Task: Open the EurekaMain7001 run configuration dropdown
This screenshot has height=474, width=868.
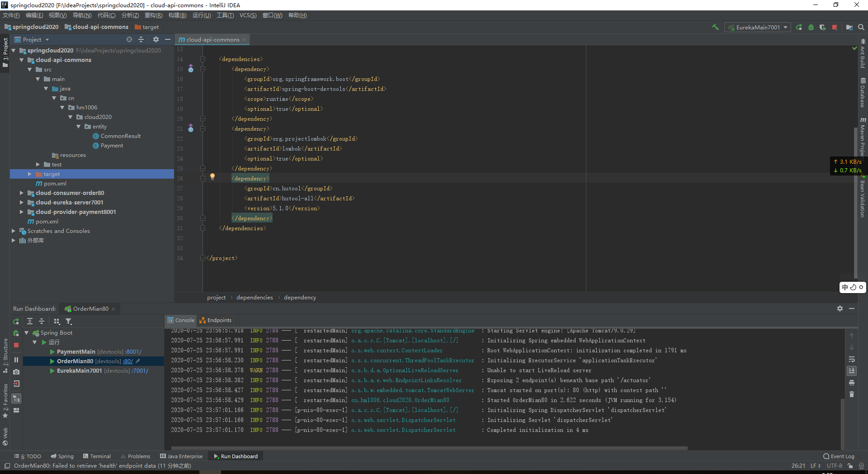Action: point(758,27)
